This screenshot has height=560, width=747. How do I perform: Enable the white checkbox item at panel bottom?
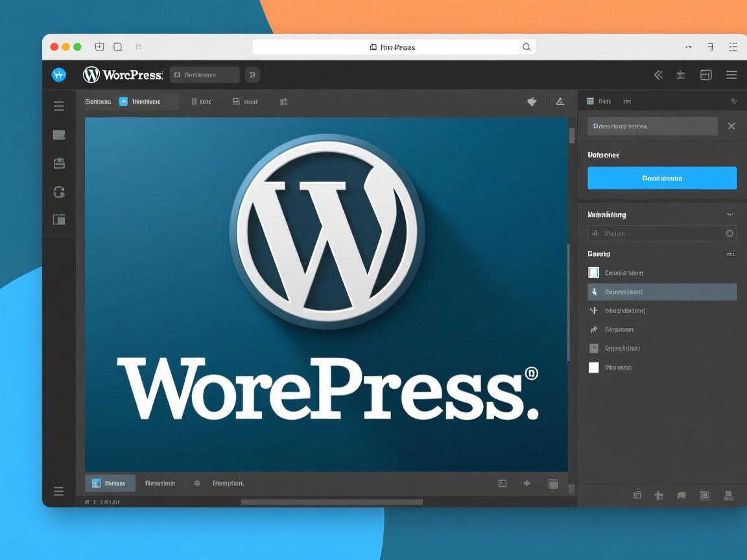593,367
